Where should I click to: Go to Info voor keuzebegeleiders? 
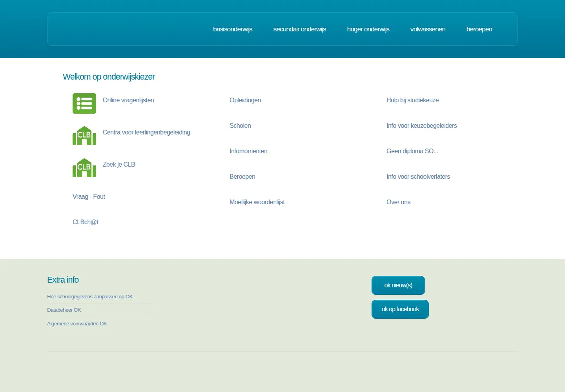[x=421, y=125]
